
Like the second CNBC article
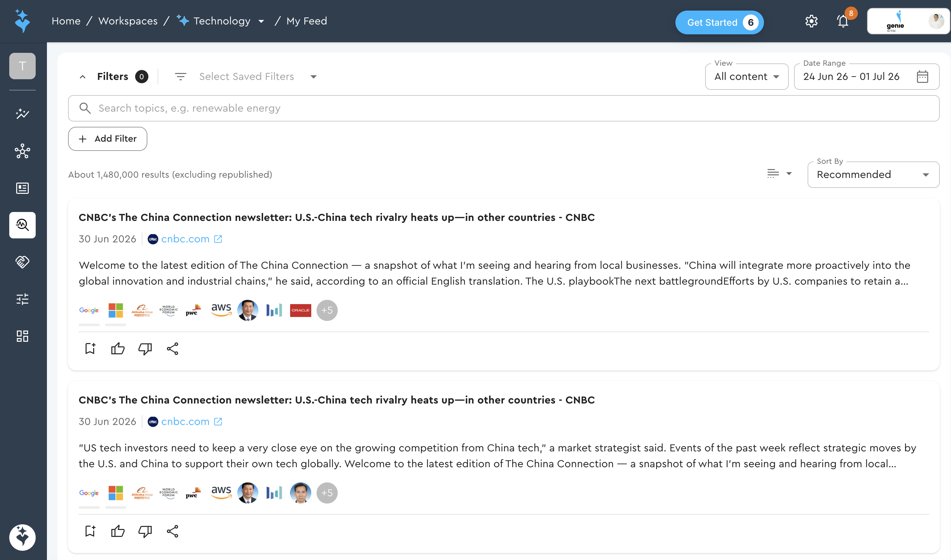point(118,531)
